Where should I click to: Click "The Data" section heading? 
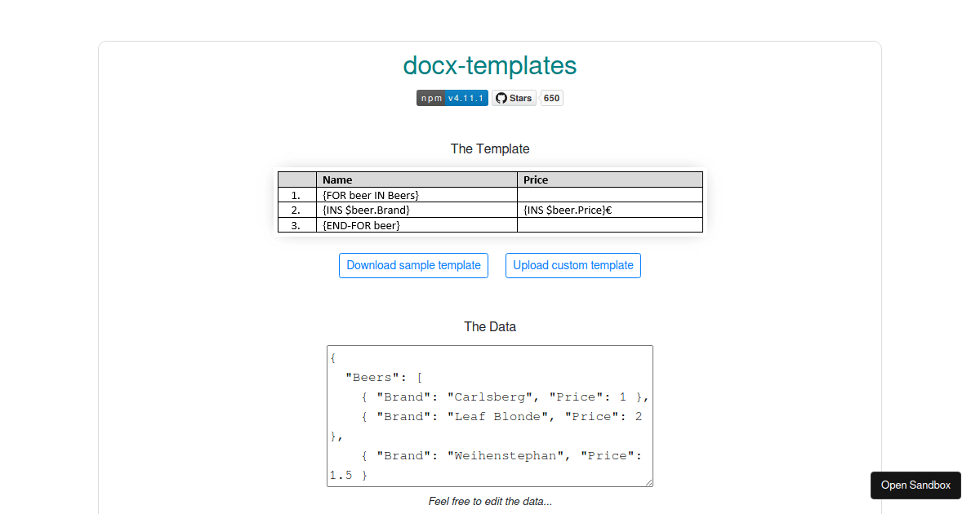pyautogui.click(x=490, y=326)
